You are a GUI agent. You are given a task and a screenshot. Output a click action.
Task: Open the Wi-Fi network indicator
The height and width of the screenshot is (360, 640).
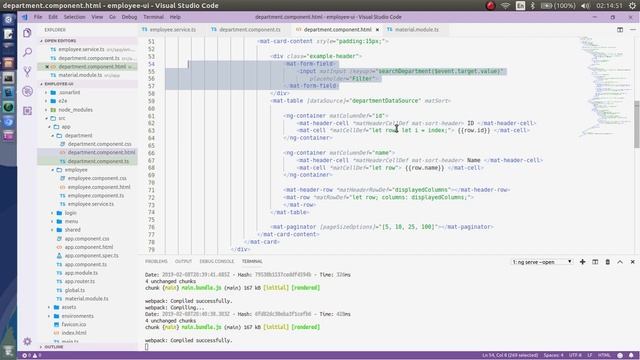pyautogui.click(x=505, y=6)
